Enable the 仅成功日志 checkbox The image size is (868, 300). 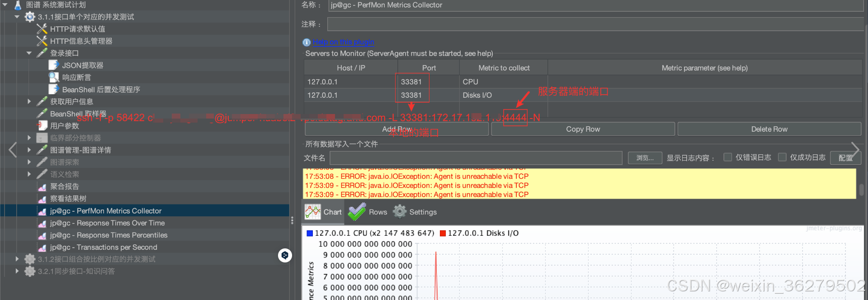click(782, 157)
